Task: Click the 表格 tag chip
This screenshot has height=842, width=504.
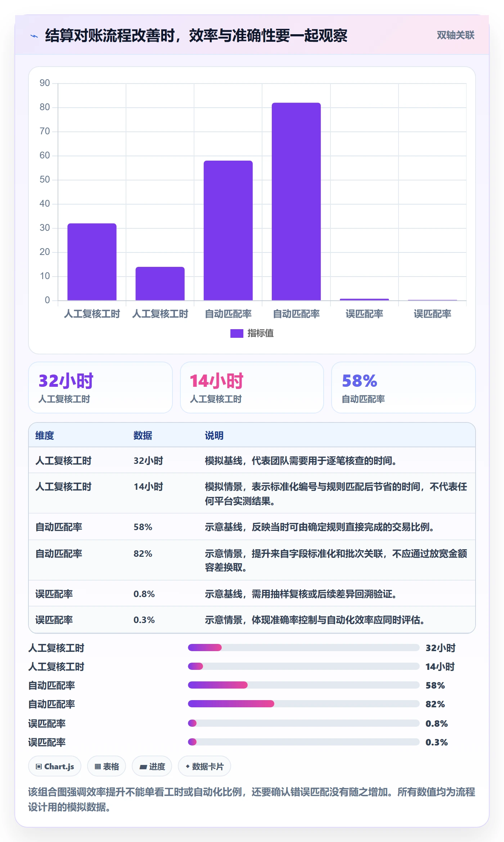Action: (x=107, y=766)
